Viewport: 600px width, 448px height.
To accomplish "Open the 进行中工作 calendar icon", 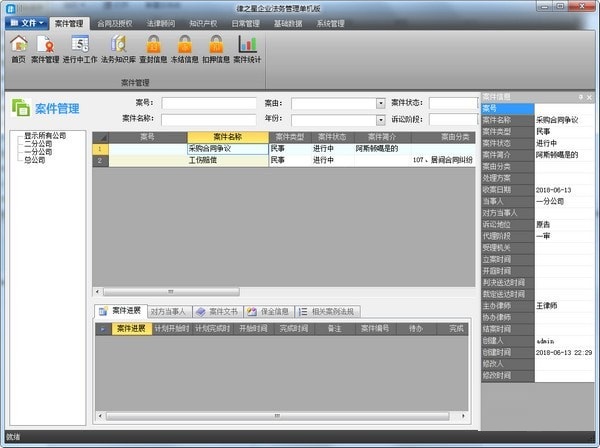I will point(80,49).
